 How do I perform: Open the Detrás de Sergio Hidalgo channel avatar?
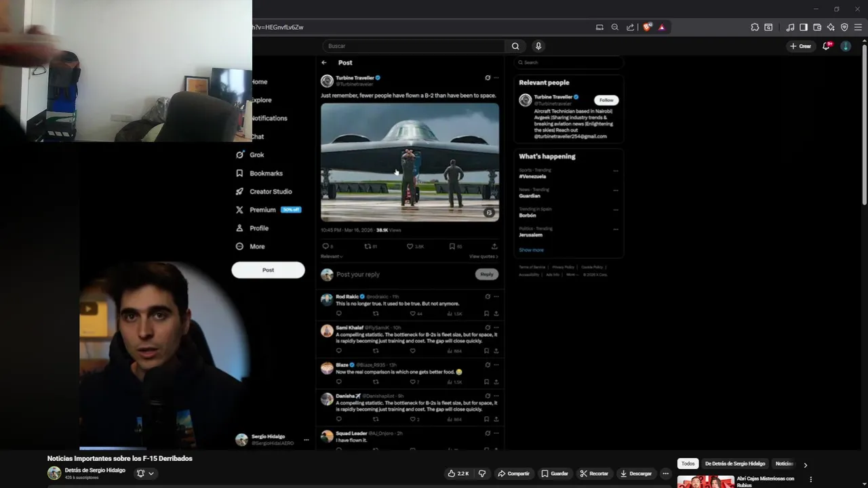(x=54, y=473)
